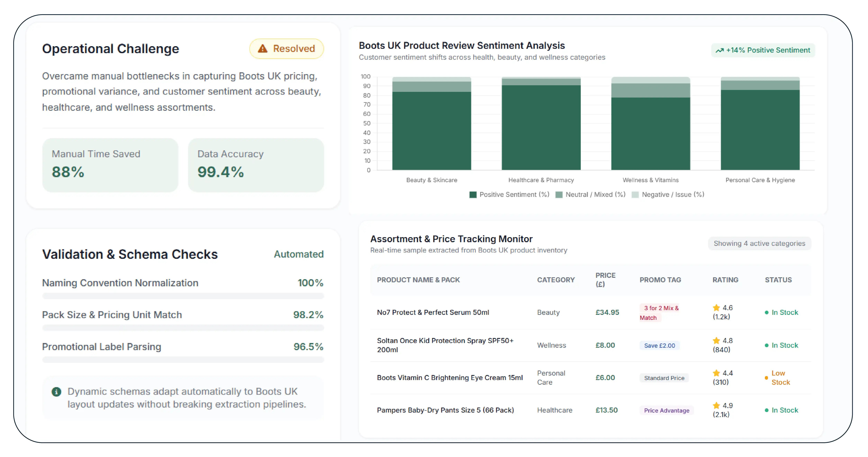This screenshot has width=868, height=457.
Task: Click the green status dot in the Soltan row
Action: [767, 346]
